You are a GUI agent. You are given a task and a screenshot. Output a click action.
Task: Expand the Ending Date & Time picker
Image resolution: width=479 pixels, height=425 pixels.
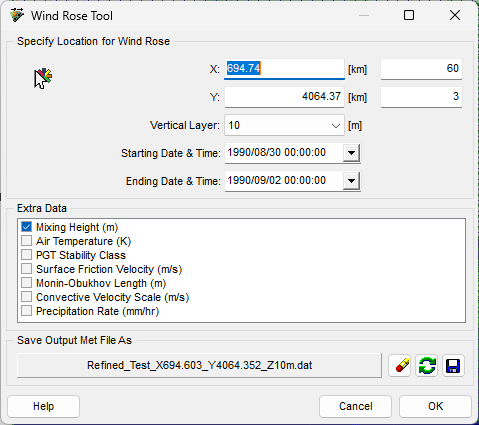tap(351, 181)
